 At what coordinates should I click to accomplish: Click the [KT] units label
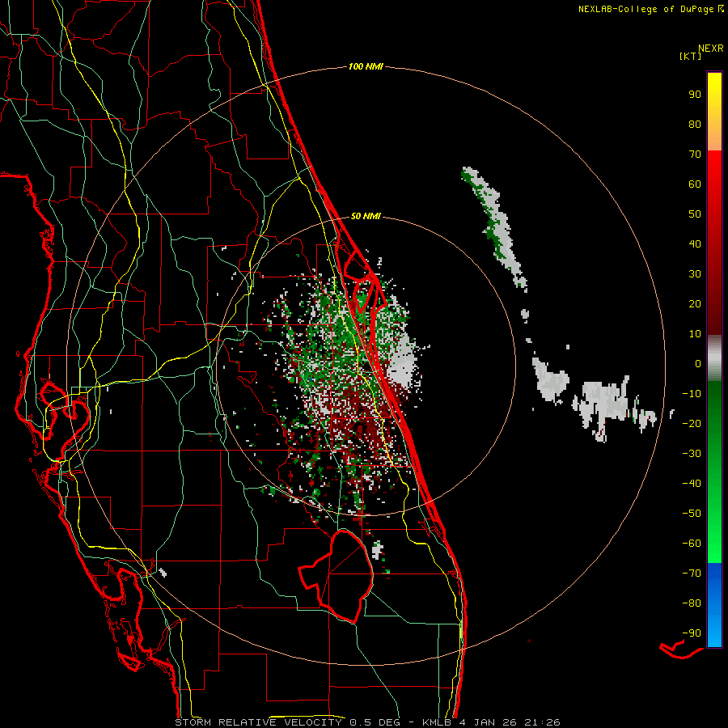tap(691, 56)
